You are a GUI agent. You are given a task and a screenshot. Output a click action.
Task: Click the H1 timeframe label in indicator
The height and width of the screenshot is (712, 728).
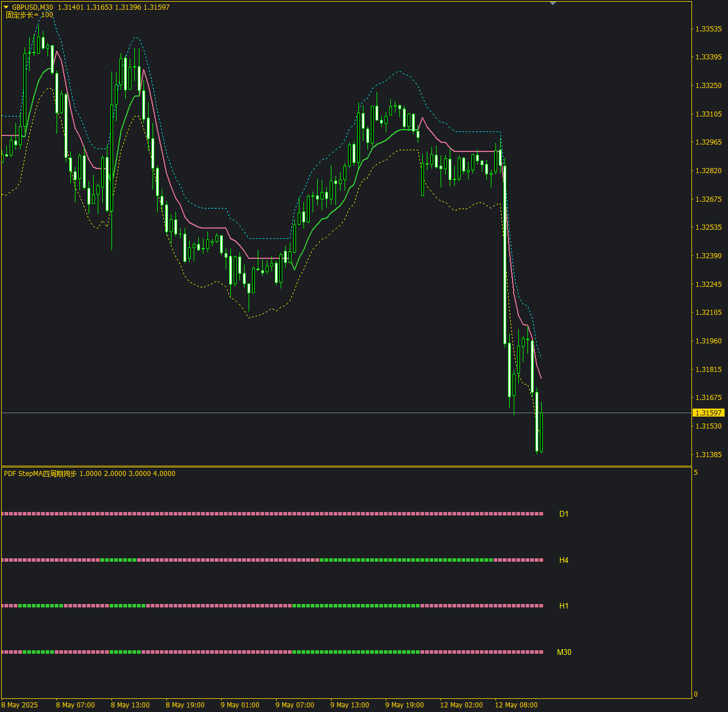click(564, 606)
